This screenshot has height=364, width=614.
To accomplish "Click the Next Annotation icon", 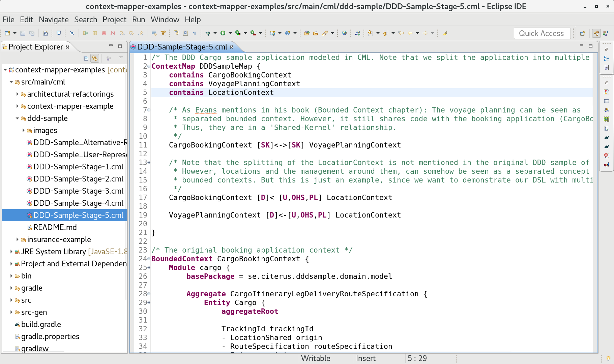I will click(x=370, y=33).
